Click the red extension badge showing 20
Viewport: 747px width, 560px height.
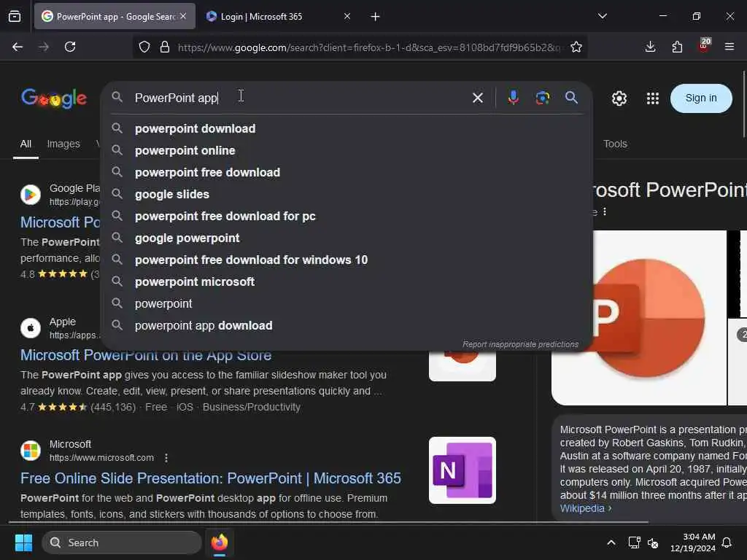pos(704,45)
